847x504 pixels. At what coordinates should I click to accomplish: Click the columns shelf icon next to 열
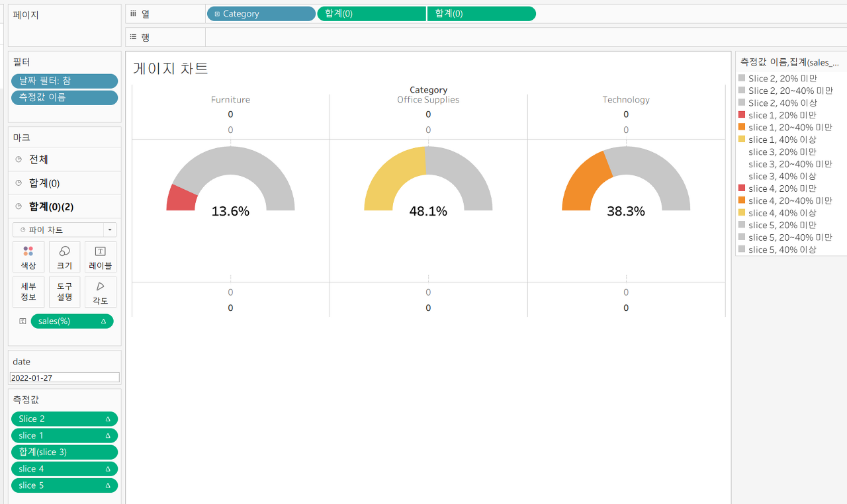click(x=133, y=13)
